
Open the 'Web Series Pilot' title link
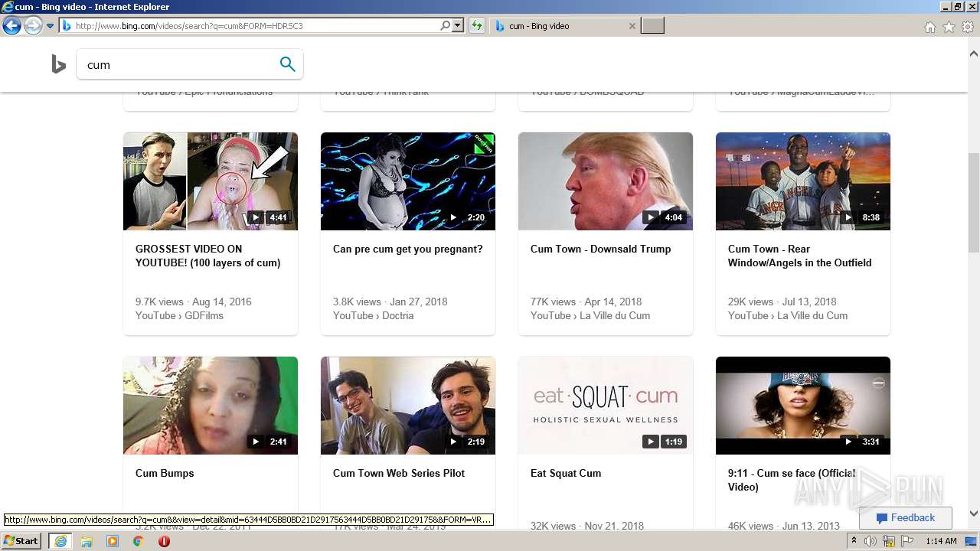point(399,473)
